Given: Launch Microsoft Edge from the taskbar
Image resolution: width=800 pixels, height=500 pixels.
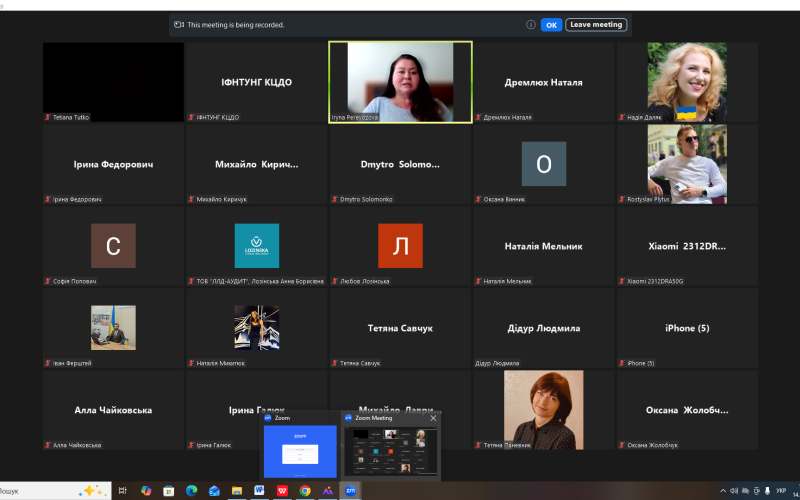Looking at the screenshot, I should click(x=191, y=491).
